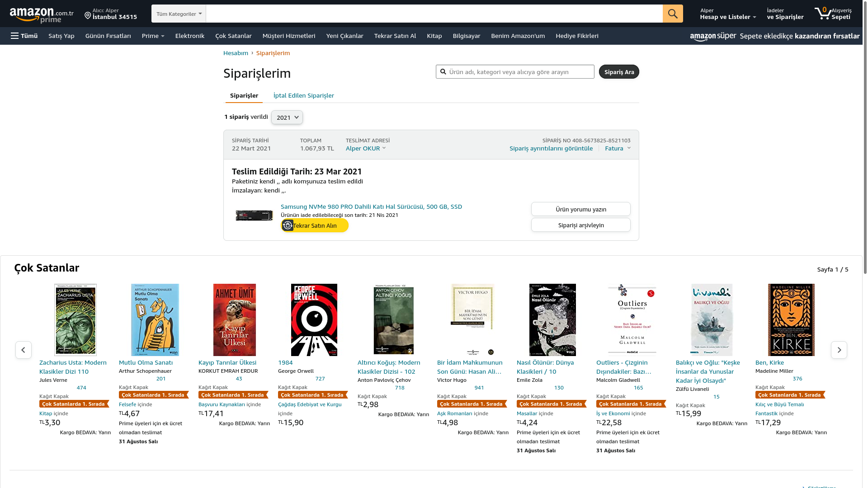868x488 pixels.
Task: Click the order search input field
Action: point(515,72)
